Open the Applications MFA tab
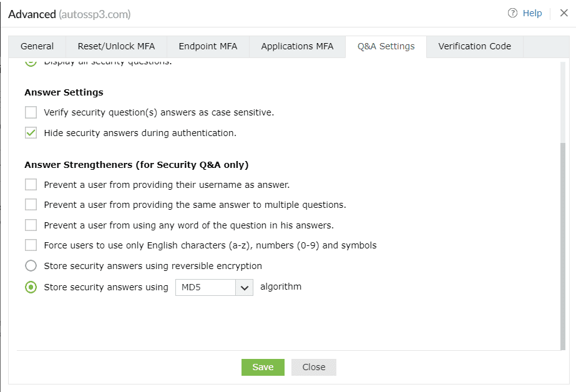The image size is (576, 392). coord(297,46)
